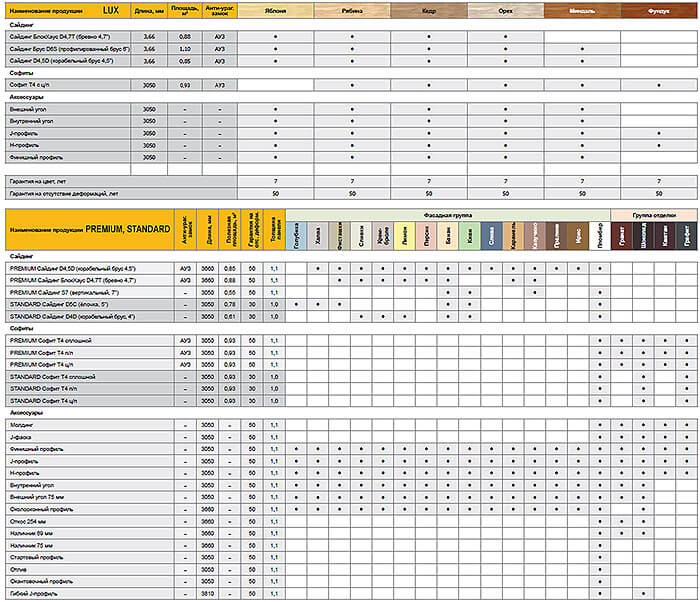Click the Каштан dark swatch
700x602 pixels.
click(x=665, y=235)
